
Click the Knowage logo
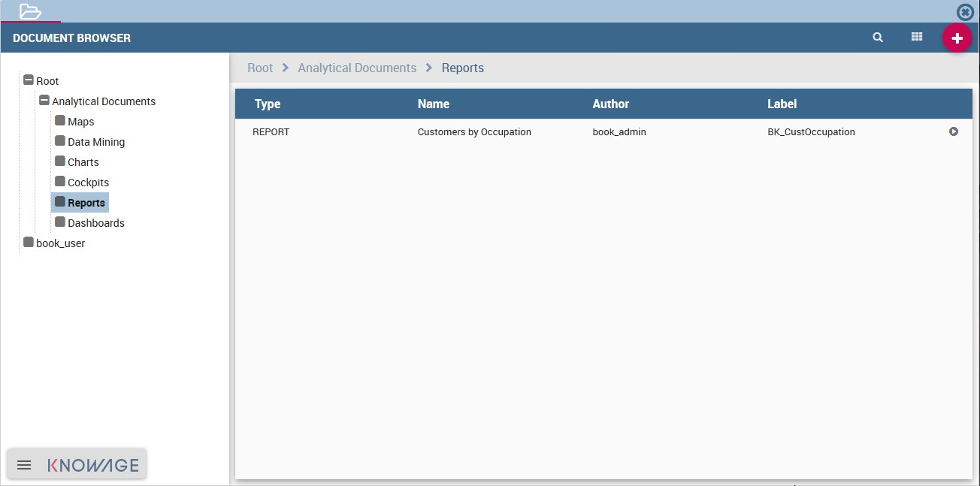pos(93,465)
